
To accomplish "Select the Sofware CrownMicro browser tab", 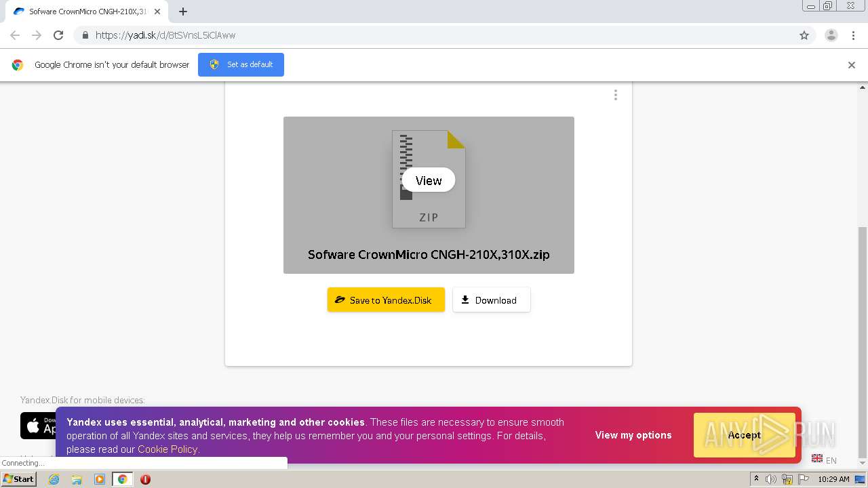I will point(87,12).
